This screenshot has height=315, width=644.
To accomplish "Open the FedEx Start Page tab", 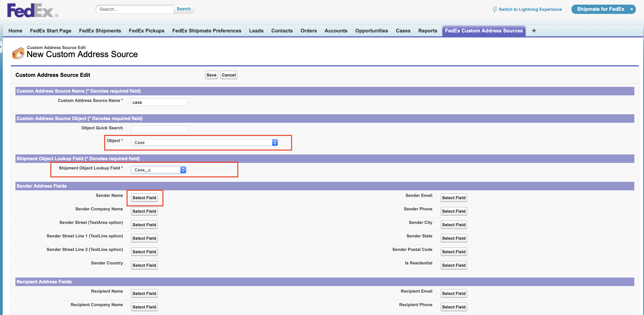I will click(51, 31).
